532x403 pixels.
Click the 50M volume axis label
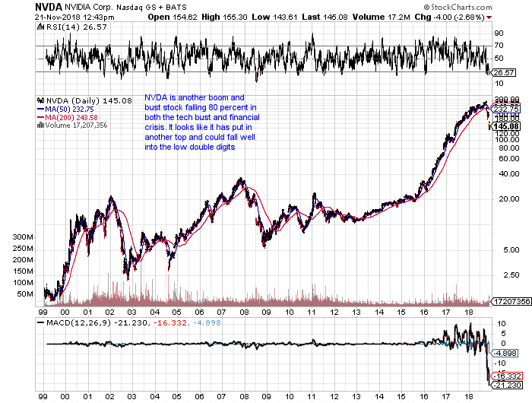point(25,294)
